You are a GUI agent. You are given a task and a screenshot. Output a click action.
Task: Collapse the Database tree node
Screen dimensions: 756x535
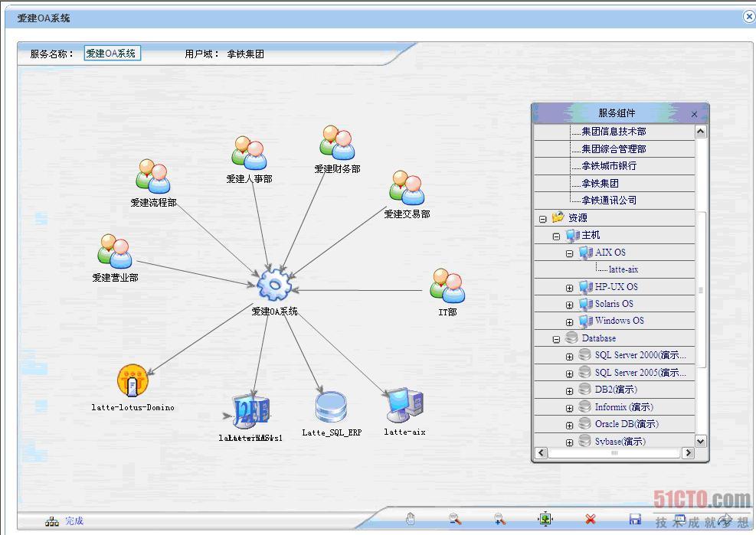pos(556,339)
